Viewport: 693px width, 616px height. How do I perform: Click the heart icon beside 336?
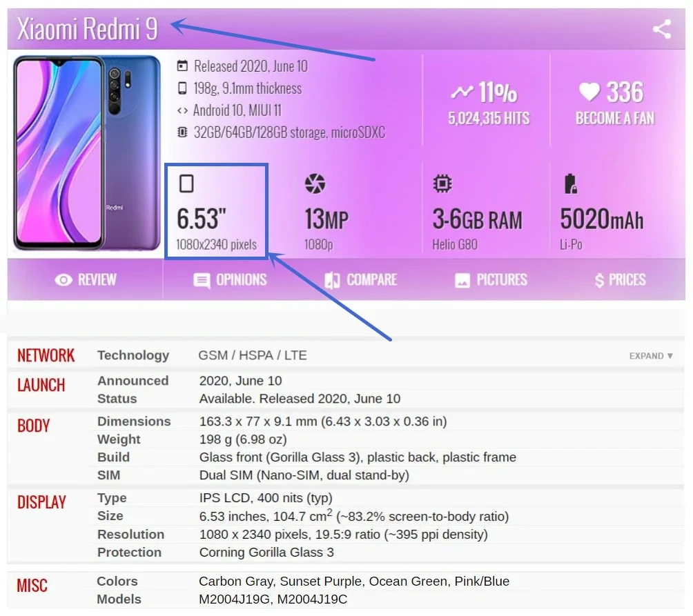click(x=589, y=92)
